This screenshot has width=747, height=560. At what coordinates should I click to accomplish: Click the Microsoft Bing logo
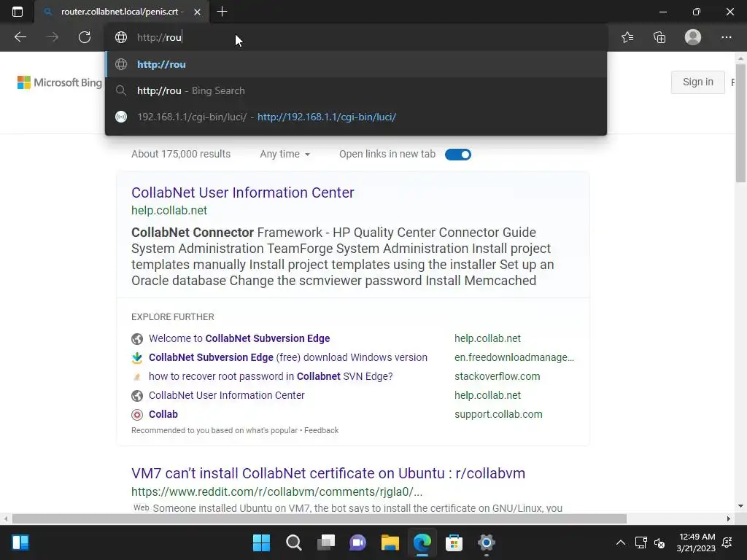[60, 82]
